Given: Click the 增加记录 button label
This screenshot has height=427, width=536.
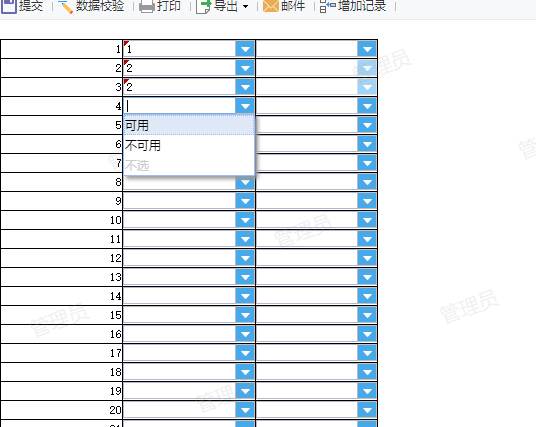Looking at the screenshot, I should (362, 6).
